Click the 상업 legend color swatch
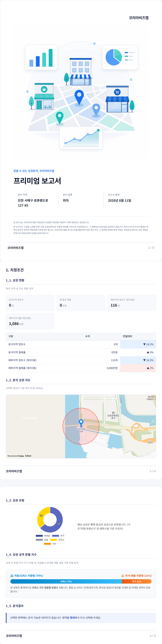 point(39,540)
